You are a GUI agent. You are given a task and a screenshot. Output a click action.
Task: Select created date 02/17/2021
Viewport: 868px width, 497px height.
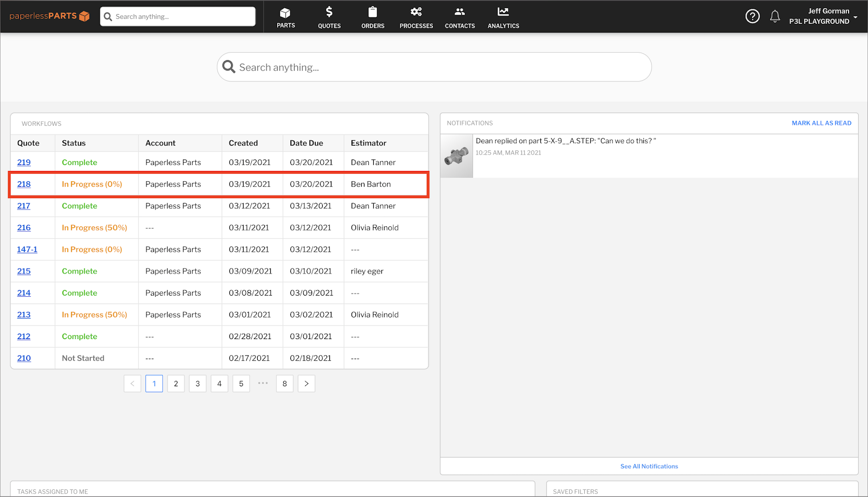[x=249, y=358]
